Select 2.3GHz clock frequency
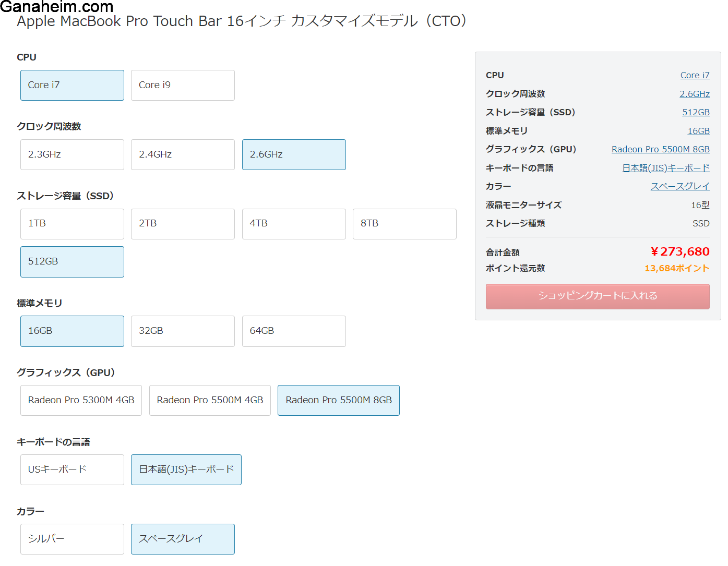 point(72,154)
